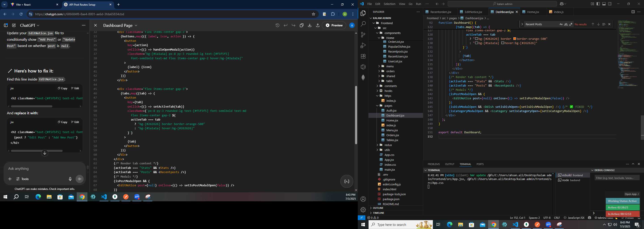Toggle VS Code secondary side bar
Viewport: 644px width, 229px height.
coord(610,4)
